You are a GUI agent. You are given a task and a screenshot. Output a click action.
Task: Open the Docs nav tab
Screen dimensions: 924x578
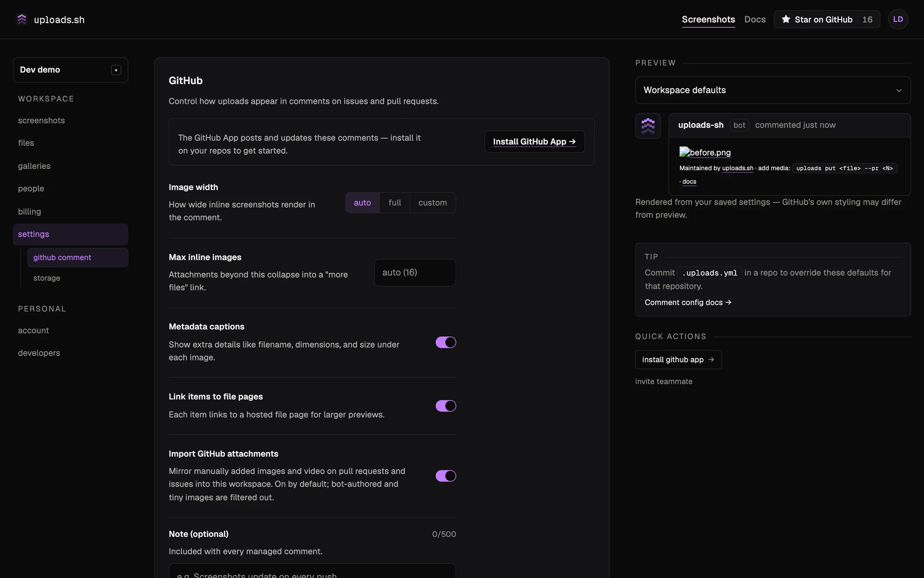[755, 19]
